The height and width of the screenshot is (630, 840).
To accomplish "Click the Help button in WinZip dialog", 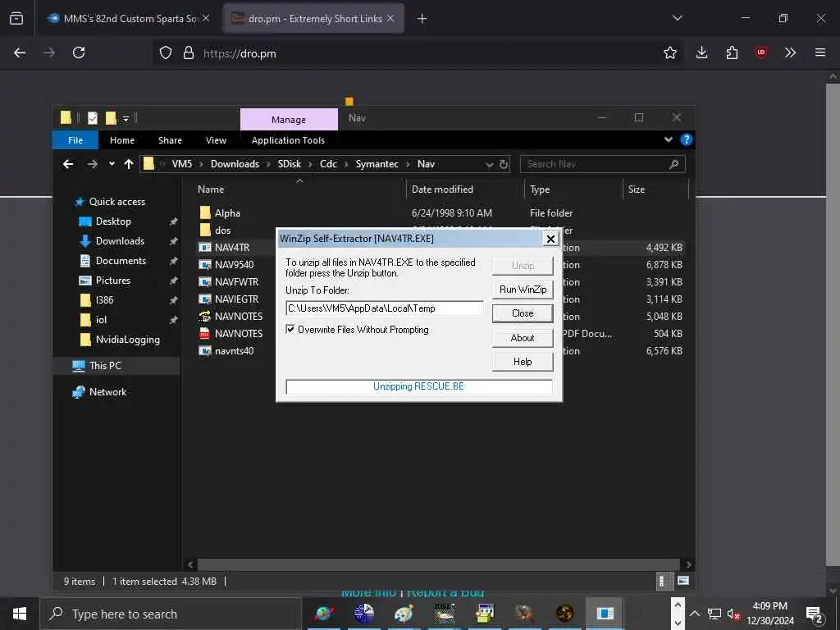I will pyautogui.click(x=523, y=362).
